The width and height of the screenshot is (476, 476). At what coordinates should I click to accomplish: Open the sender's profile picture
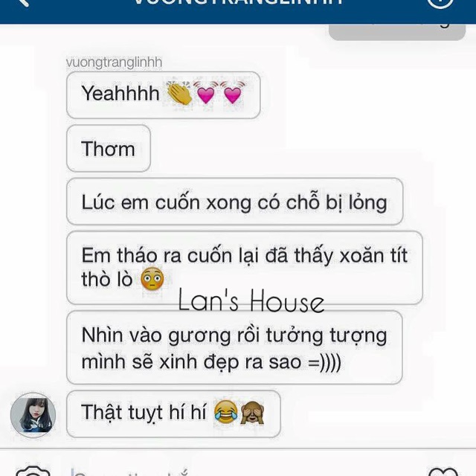[x=33, y=415]
